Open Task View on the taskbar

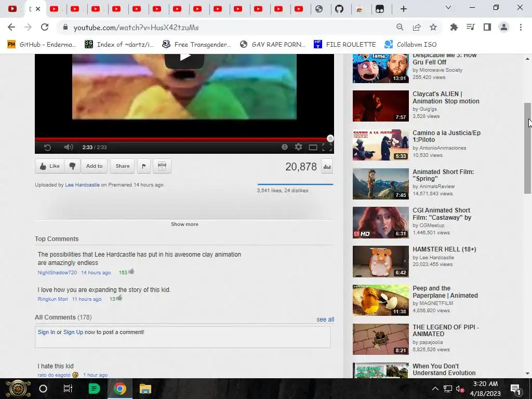[68, 389]
